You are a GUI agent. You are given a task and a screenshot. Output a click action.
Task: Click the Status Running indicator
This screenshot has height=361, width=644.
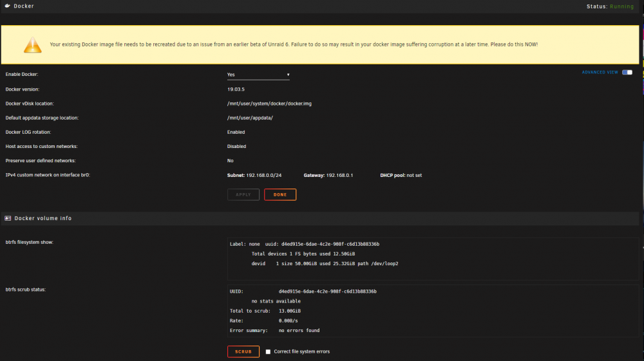(x=610, y=6)
